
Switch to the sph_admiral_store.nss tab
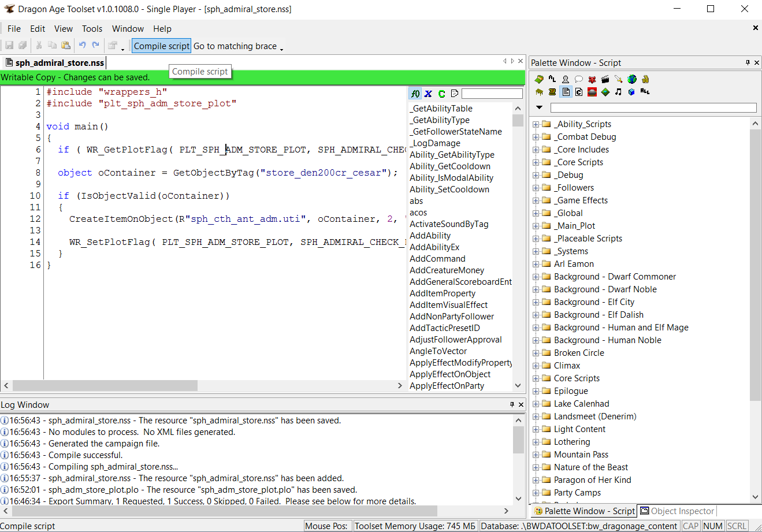click(x=55, y=62)
